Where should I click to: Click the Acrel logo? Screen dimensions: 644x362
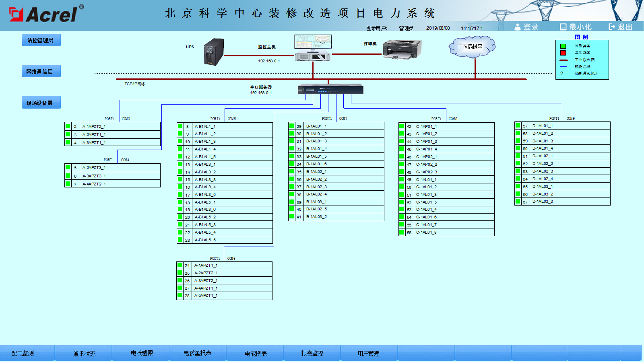[x=46, y=14]
